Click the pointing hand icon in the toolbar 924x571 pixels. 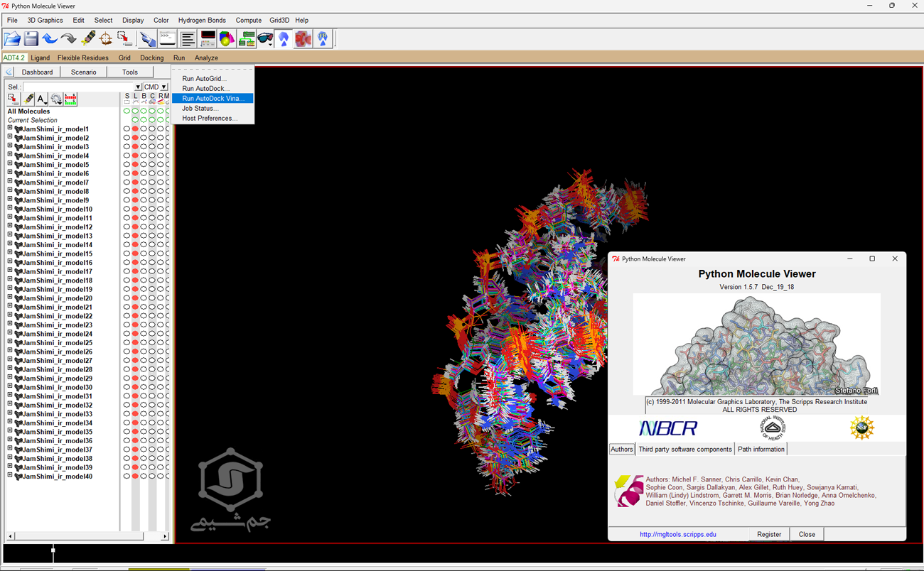148,38
